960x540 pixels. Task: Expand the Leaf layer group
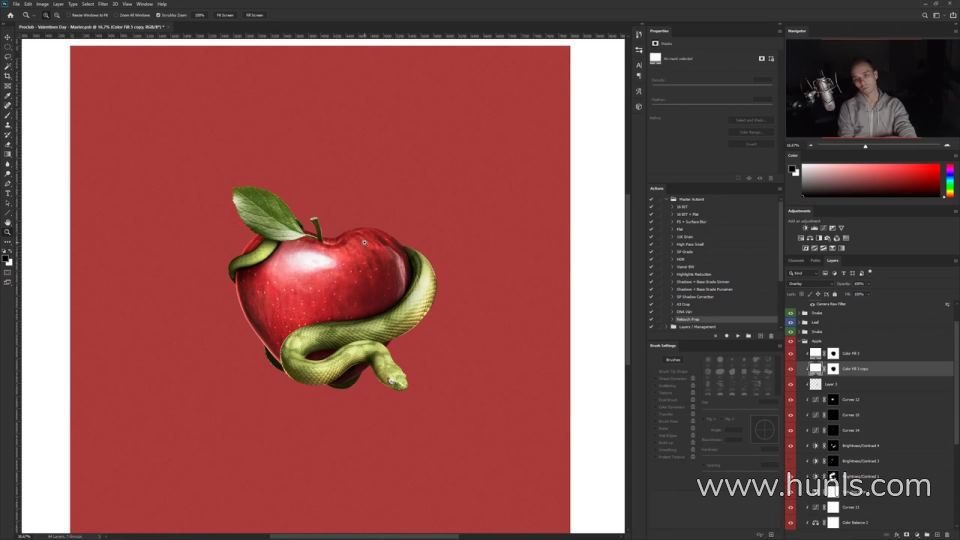(x=799, y=322)
